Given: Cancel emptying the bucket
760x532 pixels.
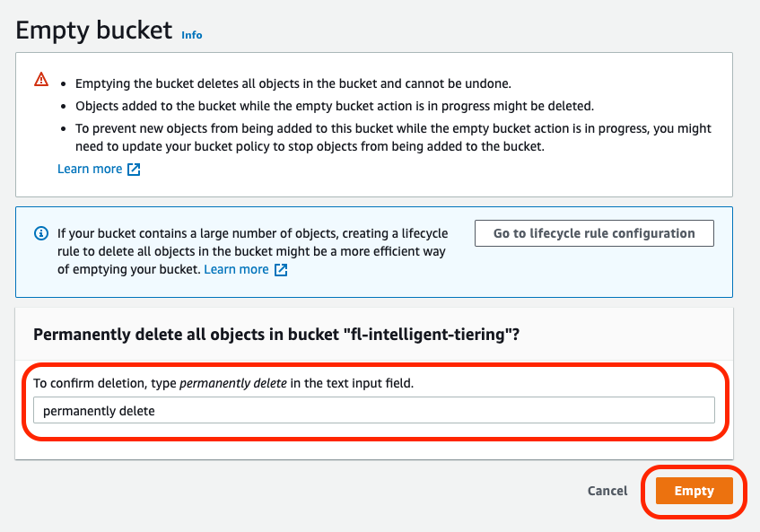Looking at the screenshot, I should click(x=607, y=491).
